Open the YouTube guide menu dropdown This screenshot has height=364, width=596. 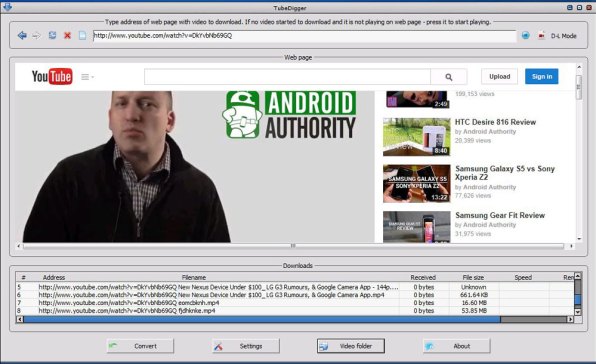[87, 77]
